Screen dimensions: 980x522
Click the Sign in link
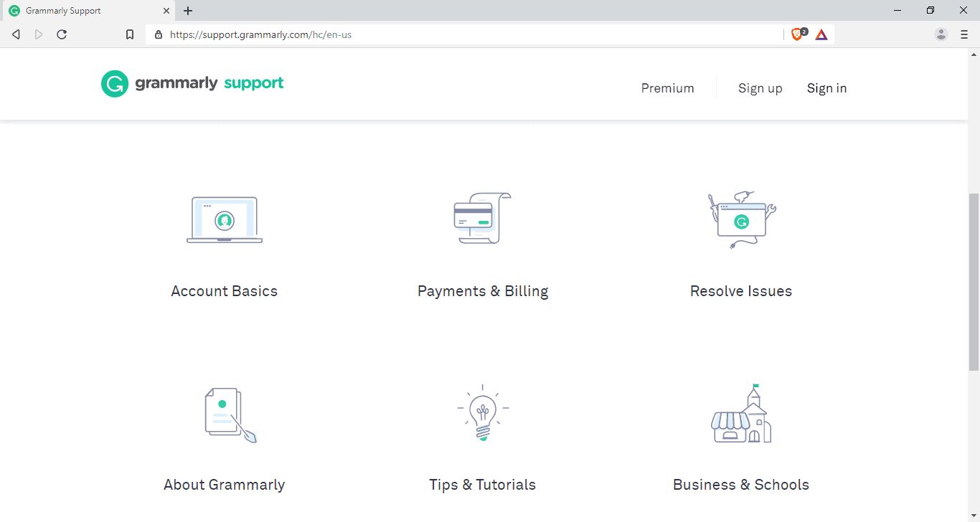coord(826,87)
